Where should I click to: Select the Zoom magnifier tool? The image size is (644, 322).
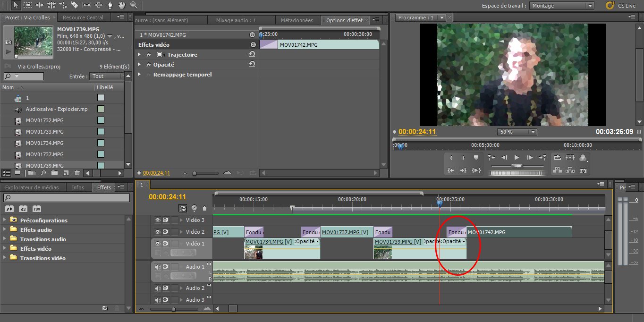[134, 5]
